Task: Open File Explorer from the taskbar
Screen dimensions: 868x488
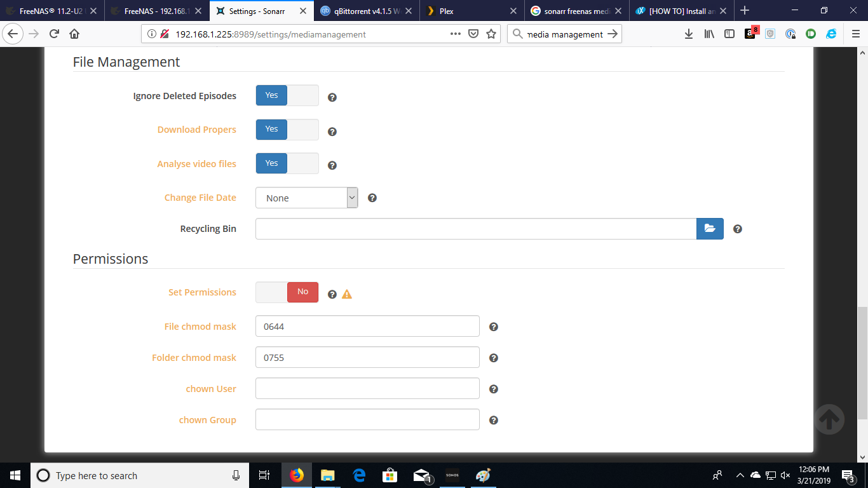Action: [x=327, y=475]
